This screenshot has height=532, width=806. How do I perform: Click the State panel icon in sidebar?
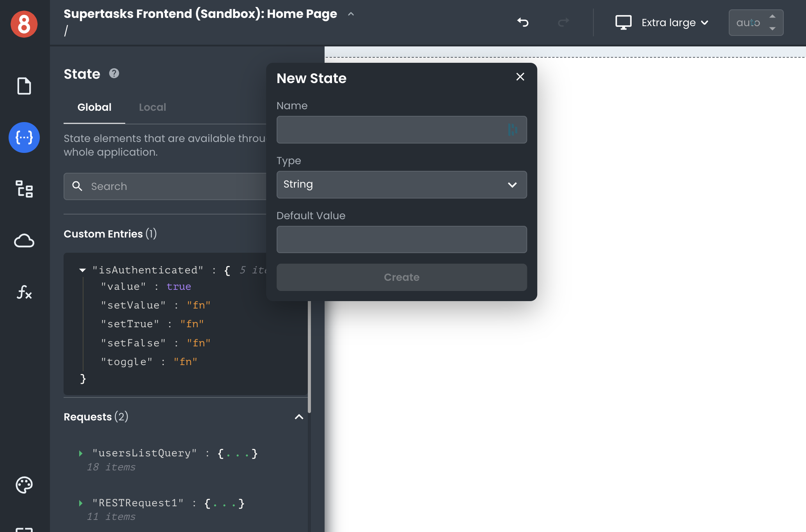[x=24, y=138]
